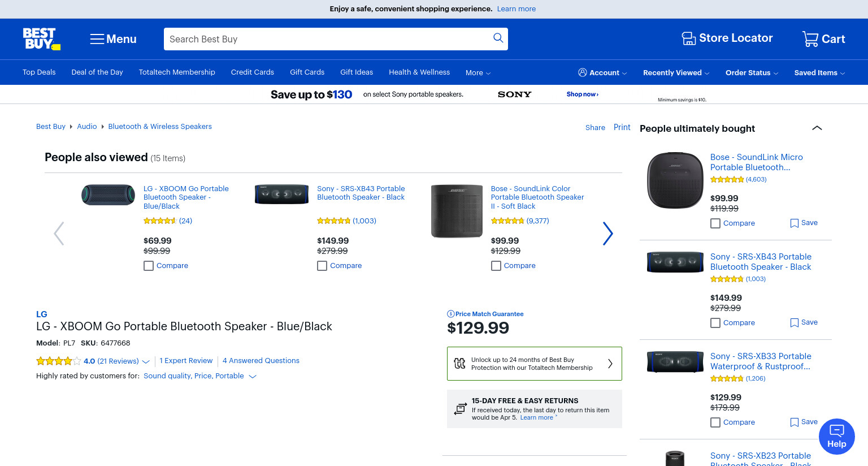Click Bose SoundLink Micro star rating
This screenshot has width=868, height=466.
pos(727,179)
